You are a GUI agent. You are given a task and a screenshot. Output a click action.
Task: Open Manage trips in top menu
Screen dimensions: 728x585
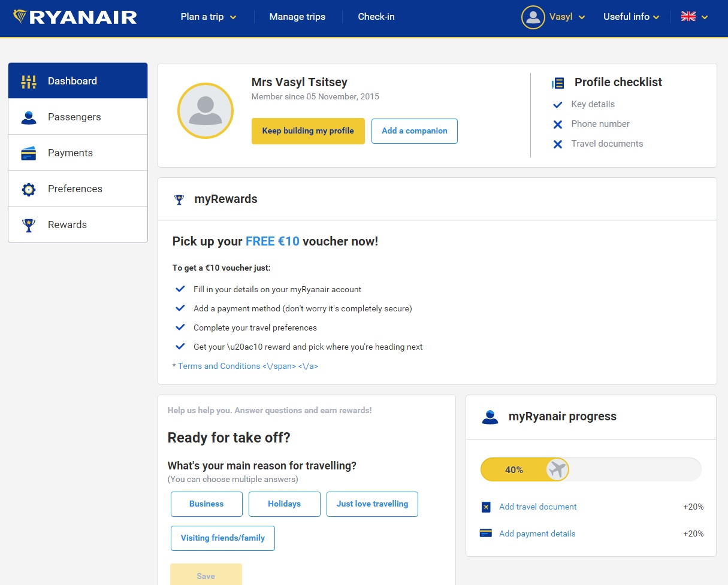(x=297, y=17)
